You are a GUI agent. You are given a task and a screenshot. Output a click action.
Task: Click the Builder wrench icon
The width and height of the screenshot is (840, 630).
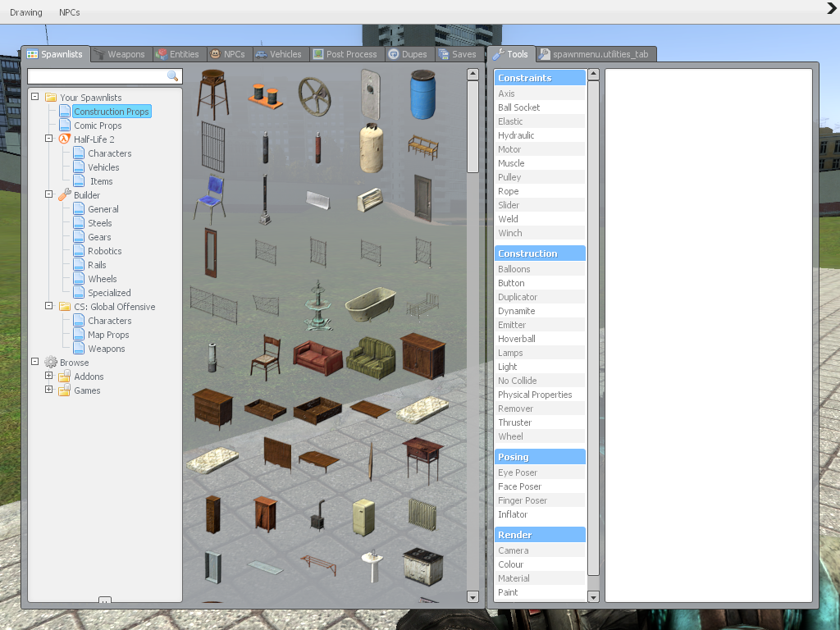[64, 194]
